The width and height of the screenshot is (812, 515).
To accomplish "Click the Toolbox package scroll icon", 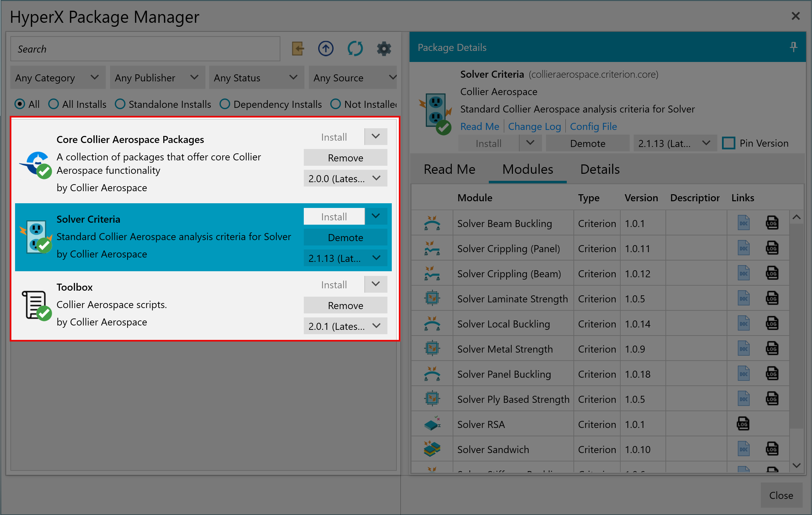I will coord(36,305).
